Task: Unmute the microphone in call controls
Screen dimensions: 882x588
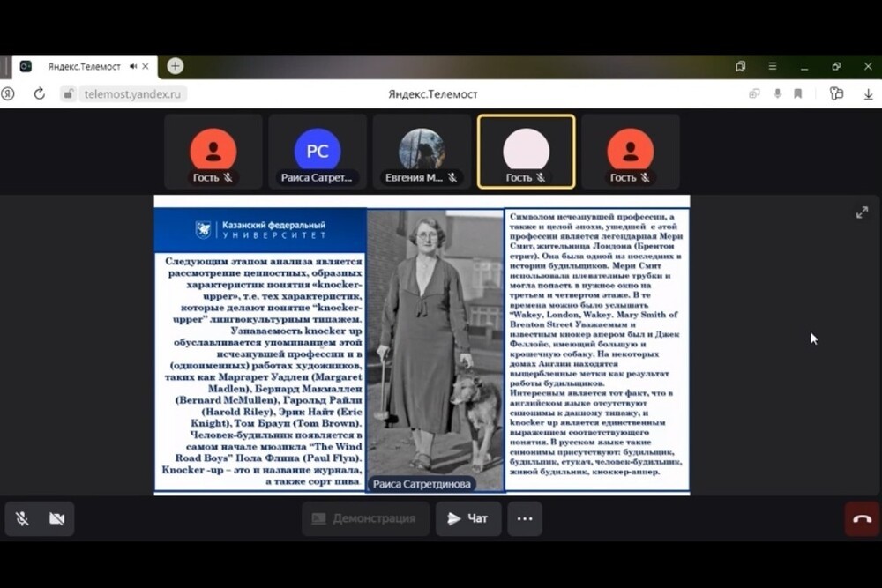Action: point(22,518)
